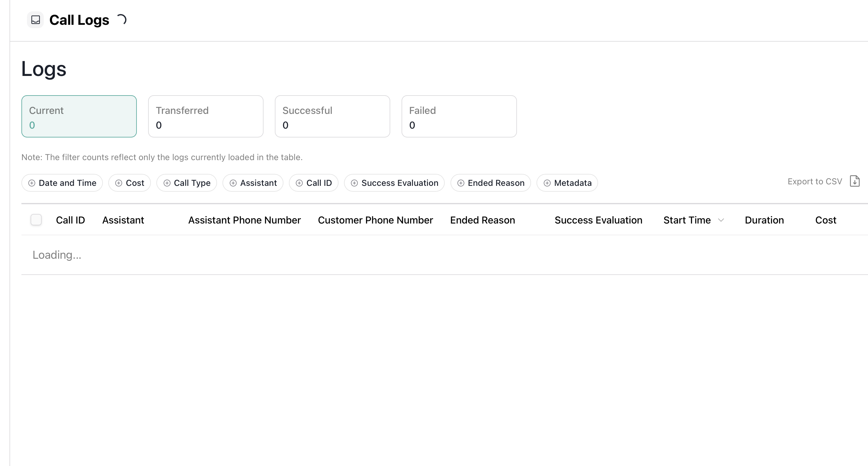The height and width of the screenshot is (466, 868).
Task: Click the loading spinner beside Call Logs
Action: pyautogui.click(x=122, y=20)
